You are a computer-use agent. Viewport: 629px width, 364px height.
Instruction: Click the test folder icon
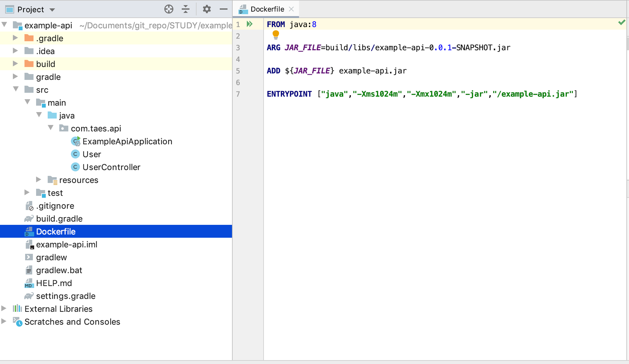pyautogui.click(x=41, y=193)
